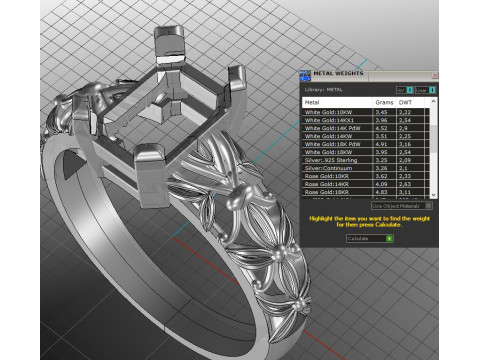Click the 3.16 DWT value
Viewport: 480px width, 360px height.
pyautogui.click(x=405, y=144)
